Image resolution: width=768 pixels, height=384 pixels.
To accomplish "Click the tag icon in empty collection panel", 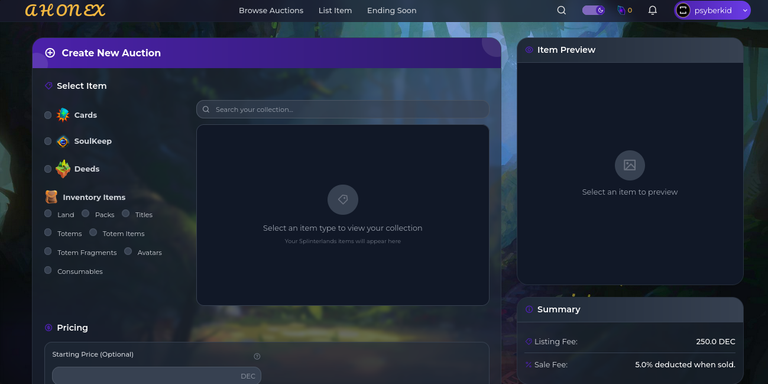I will 343,199.
